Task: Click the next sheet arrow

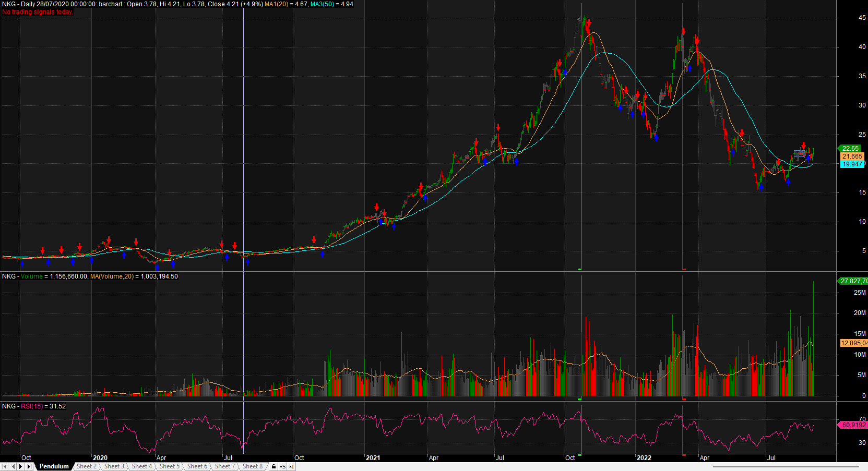Action: click(21, 466)
